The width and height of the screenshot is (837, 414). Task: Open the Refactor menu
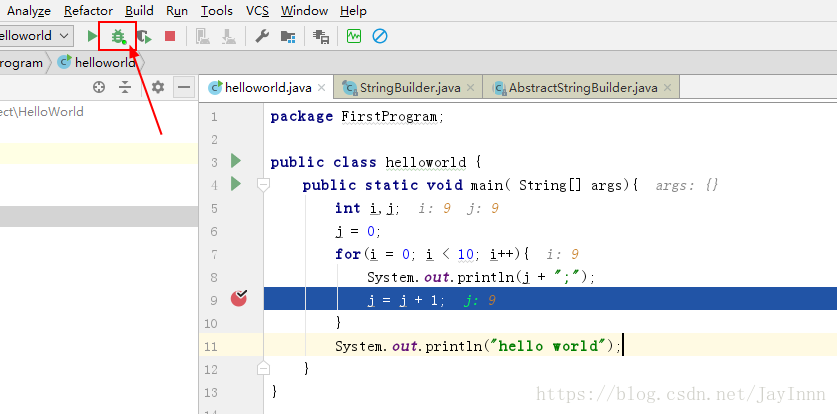tap(88, 11)
